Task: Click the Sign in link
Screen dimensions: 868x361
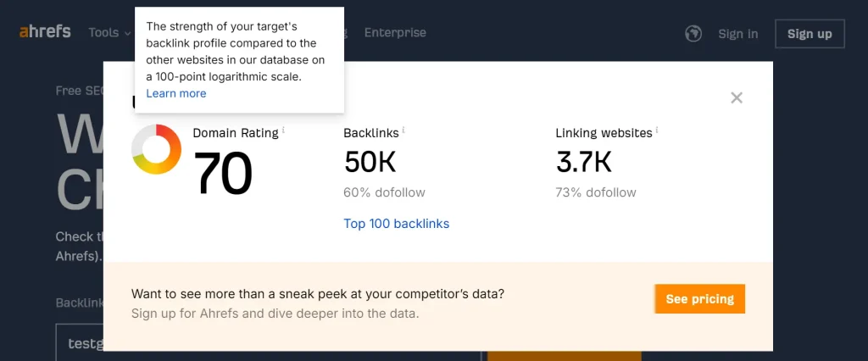Action: 738,34
